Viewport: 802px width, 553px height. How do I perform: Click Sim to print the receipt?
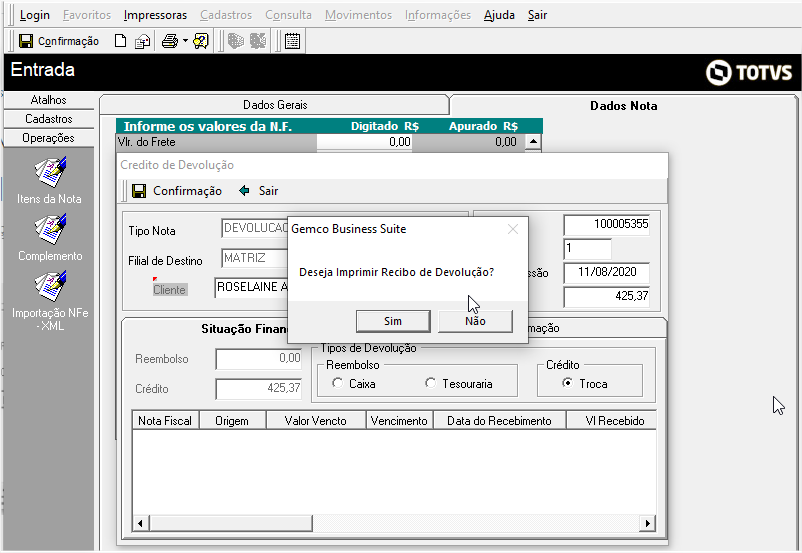[393, 321]
